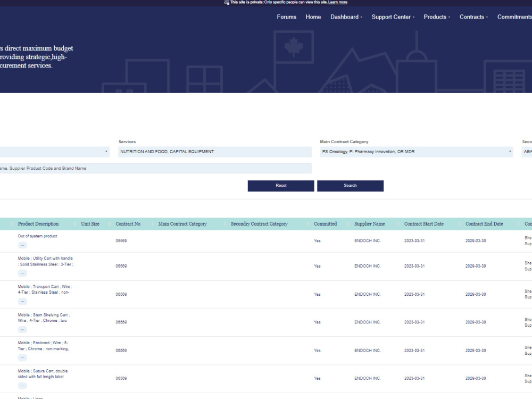Click contract number in Utility Cart row
Image resolution: width=532 pixels, height=399 pixels.
point(121,267)
